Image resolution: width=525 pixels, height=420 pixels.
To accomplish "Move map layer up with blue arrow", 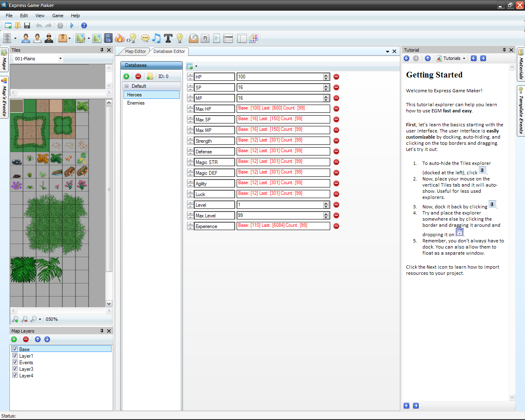I will pos(38,339).
